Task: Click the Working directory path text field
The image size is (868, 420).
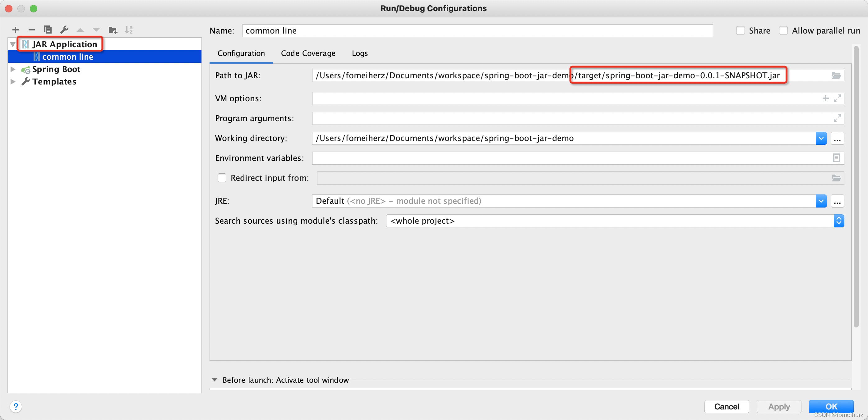Action: click(564, 139)
